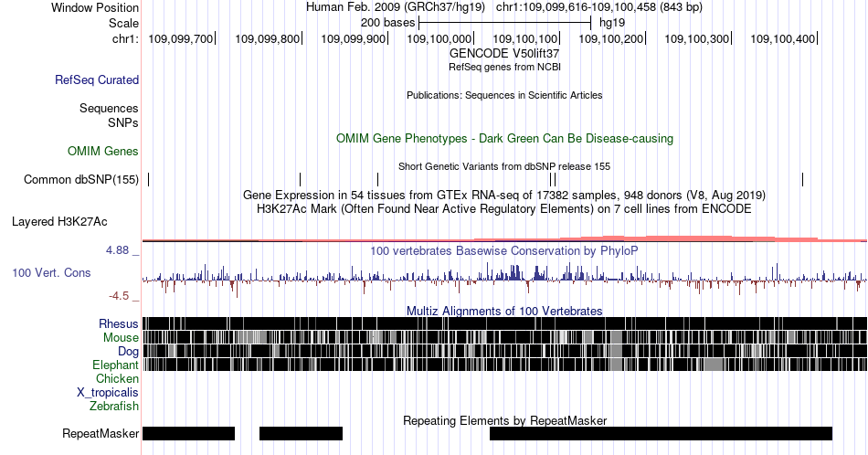Click the 109,099,800 ruler position
Viewport: 868px width, 455px height.
point(268,38)
